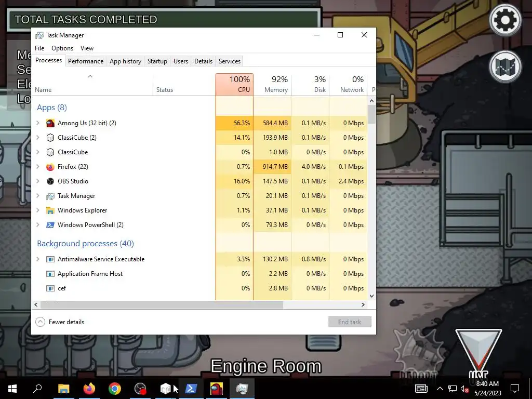Viewport: 532px width, 399px height.
Task: Open the Among Us map button
Action: coord(505,66)
